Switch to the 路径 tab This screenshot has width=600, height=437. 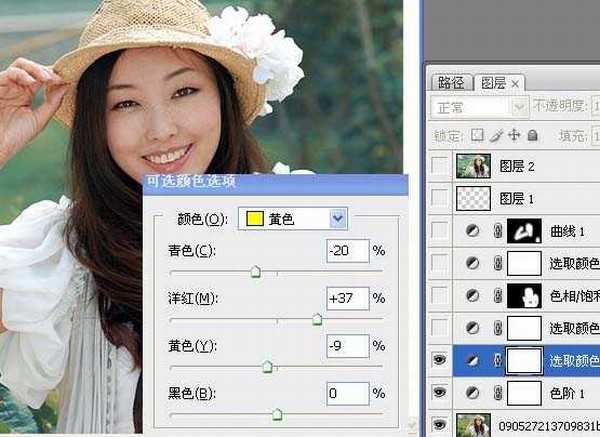(x=452, y=83)
